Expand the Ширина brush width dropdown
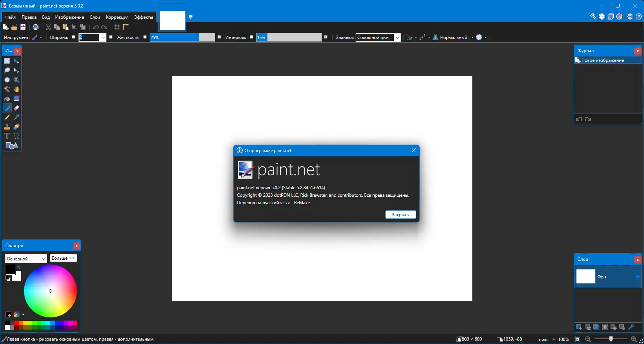 point(103,37)
